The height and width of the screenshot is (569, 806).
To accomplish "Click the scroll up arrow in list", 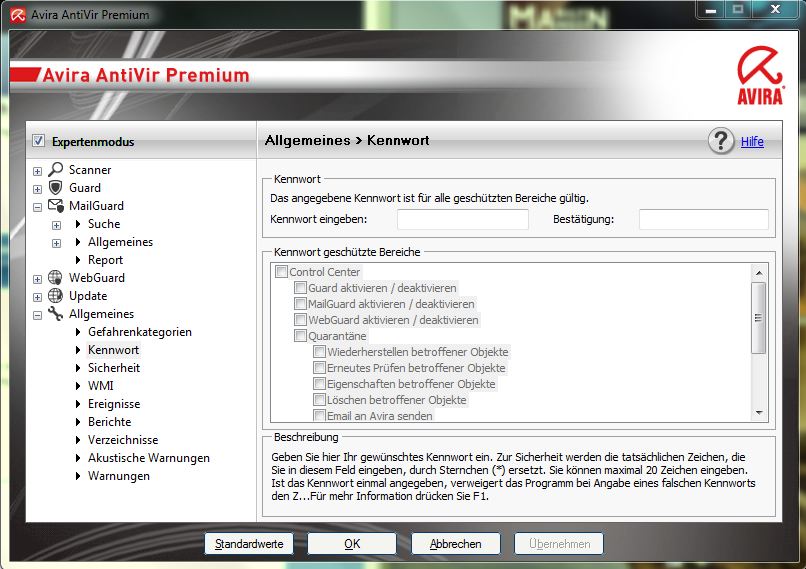I will (759, 273).
